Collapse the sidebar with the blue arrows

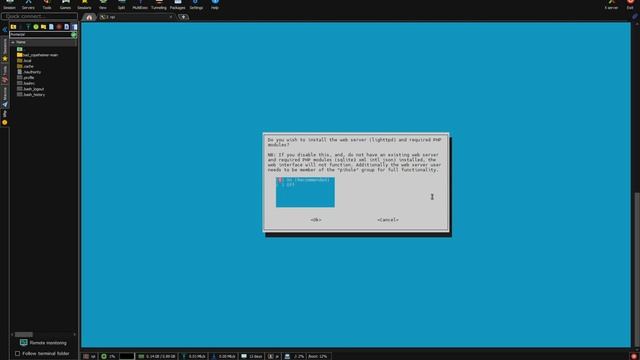tap(4, 29)
